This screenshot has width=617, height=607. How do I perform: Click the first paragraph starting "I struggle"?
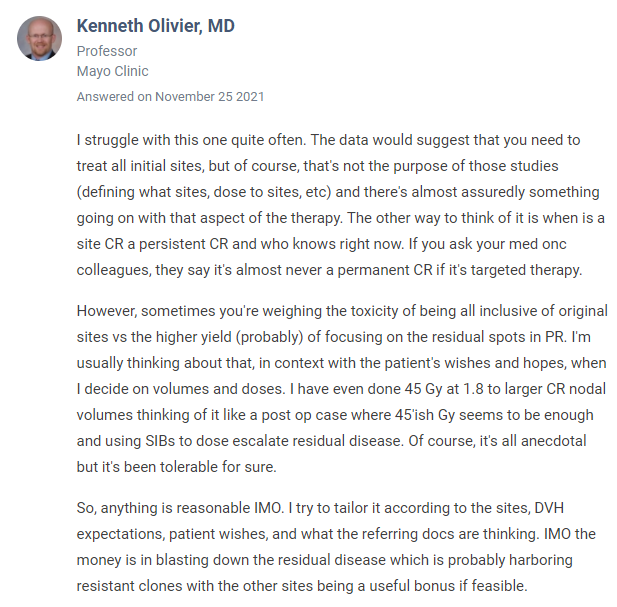[x=340, y=205]
